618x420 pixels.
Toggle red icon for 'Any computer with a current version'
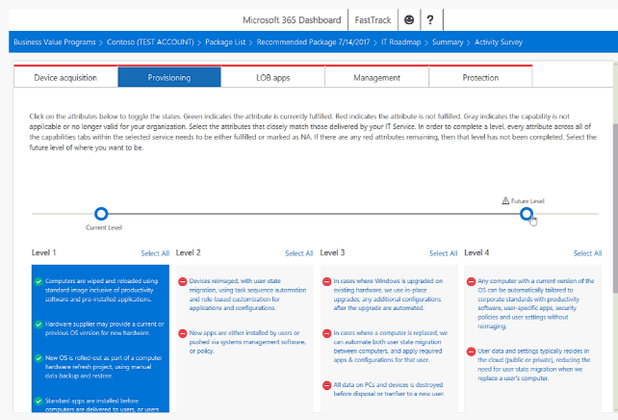[x=471, y=281]
